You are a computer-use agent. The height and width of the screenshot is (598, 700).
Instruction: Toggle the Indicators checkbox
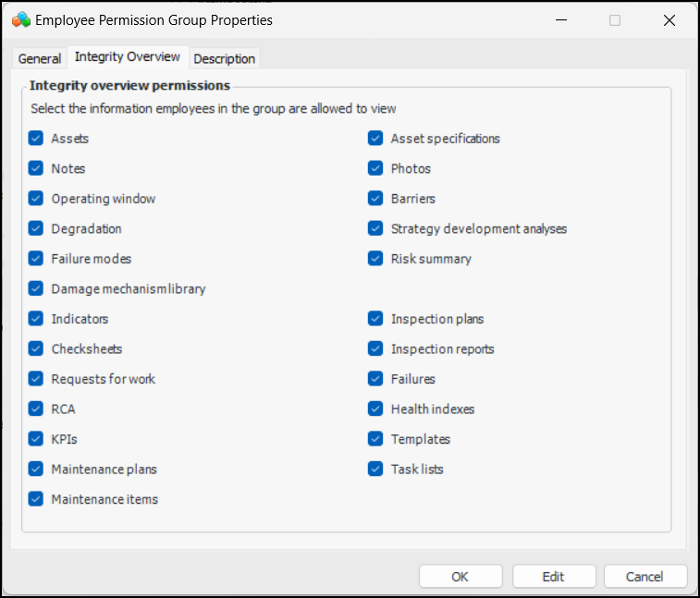[x=36, y=319]
